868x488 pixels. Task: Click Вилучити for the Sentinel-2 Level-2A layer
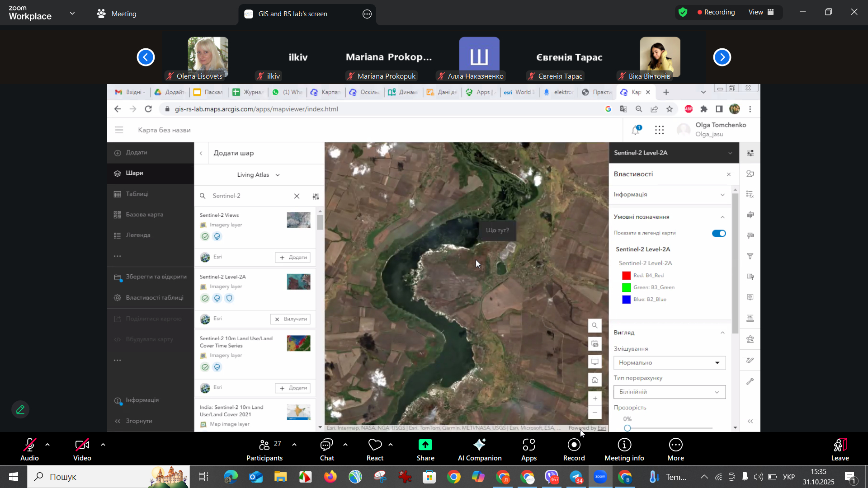(290, 319)
